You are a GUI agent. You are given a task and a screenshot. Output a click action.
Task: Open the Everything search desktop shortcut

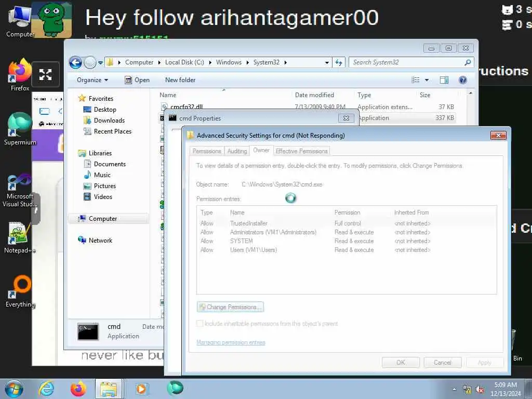(x=20, y=291)
